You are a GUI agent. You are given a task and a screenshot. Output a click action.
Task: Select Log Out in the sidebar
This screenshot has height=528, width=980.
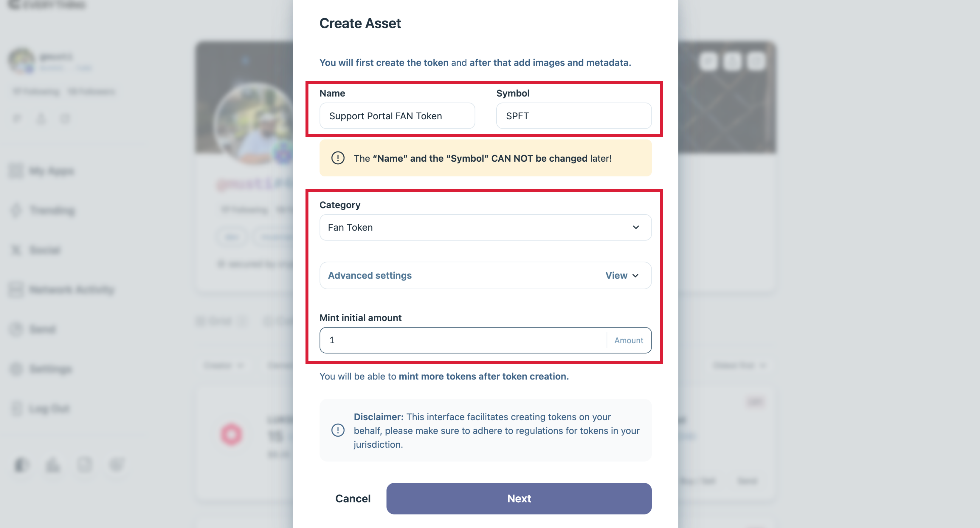pos(49,408)
